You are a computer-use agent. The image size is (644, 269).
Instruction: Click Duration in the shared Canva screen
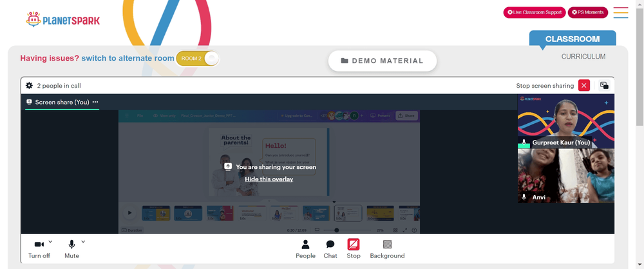click(132, 230)
